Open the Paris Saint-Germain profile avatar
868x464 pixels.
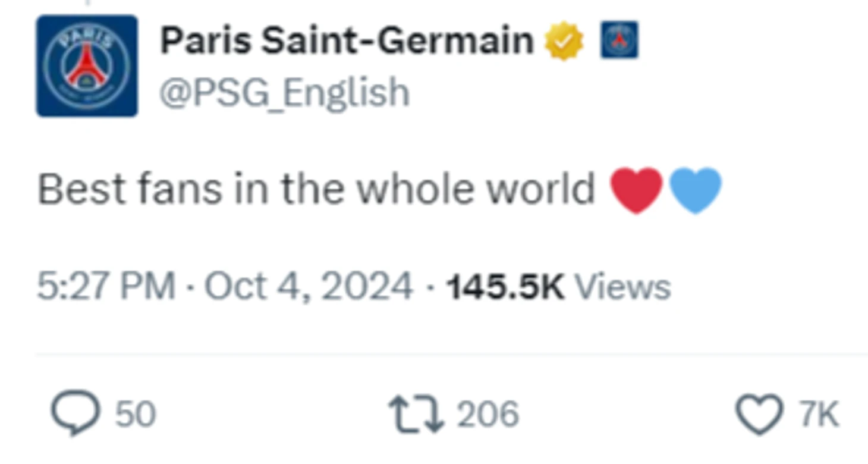click(87, 66)
